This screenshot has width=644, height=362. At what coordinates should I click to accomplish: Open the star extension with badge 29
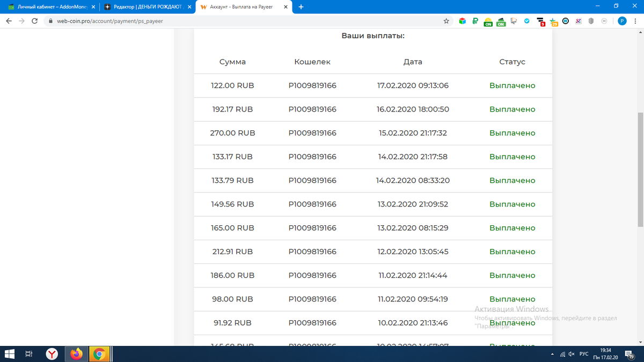pos(554,21)
